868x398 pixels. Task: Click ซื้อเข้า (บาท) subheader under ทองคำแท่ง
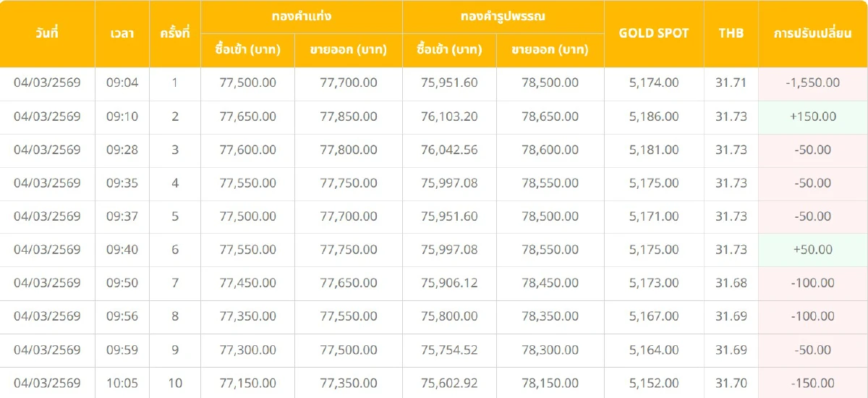click(247, 50)
